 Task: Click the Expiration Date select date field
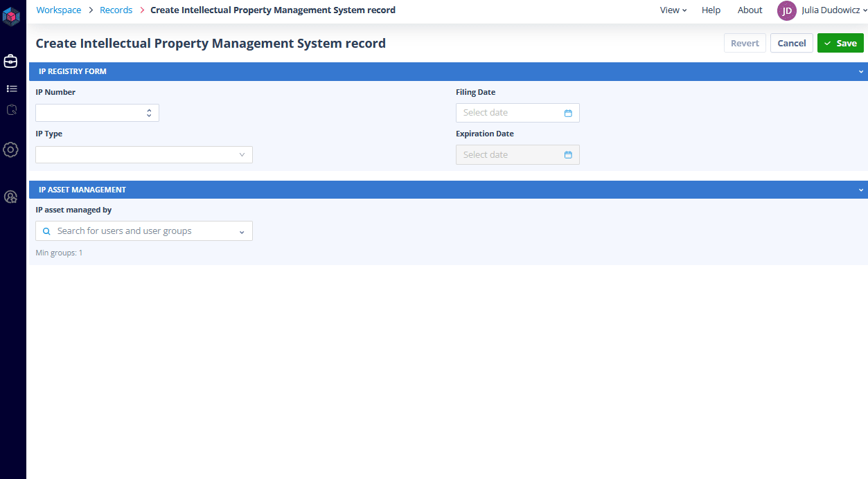click(517, 155)
